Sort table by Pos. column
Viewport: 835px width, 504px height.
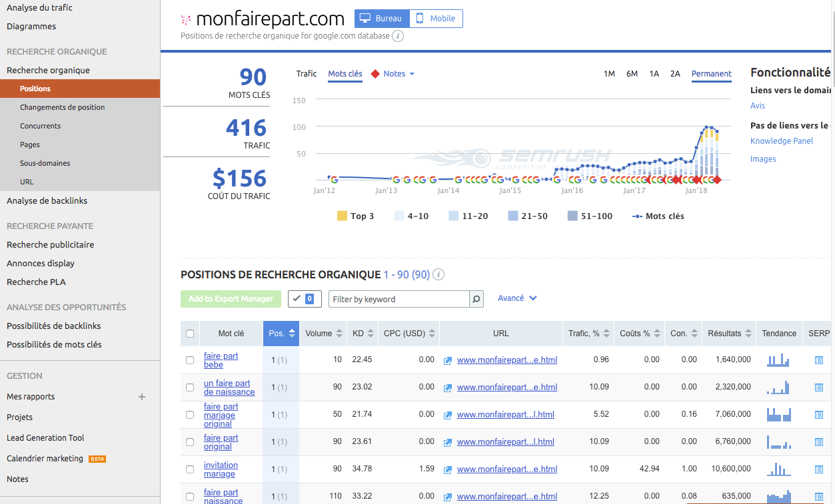coord(282,334)
